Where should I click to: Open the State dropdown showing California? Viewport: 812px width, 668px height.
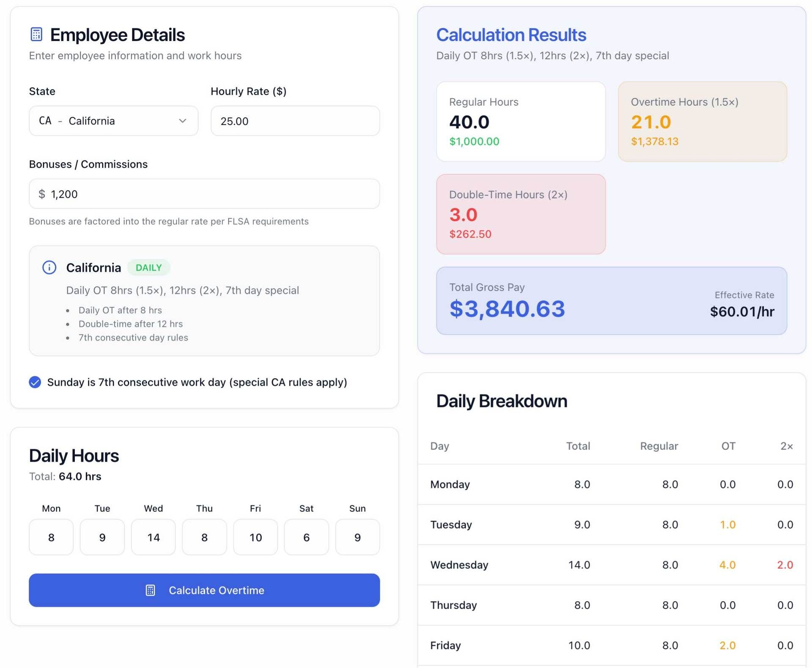pos(113,121)
